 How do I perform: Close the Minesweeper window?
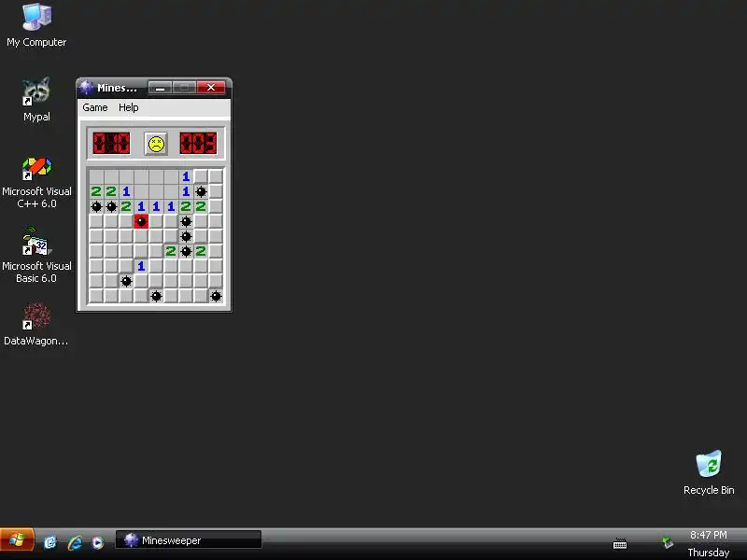[211, 88]
